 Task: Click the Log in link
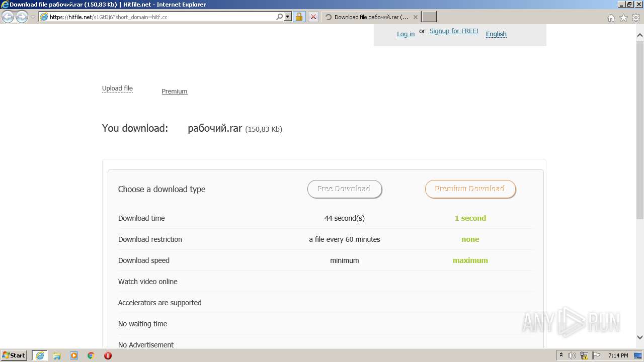406,34
